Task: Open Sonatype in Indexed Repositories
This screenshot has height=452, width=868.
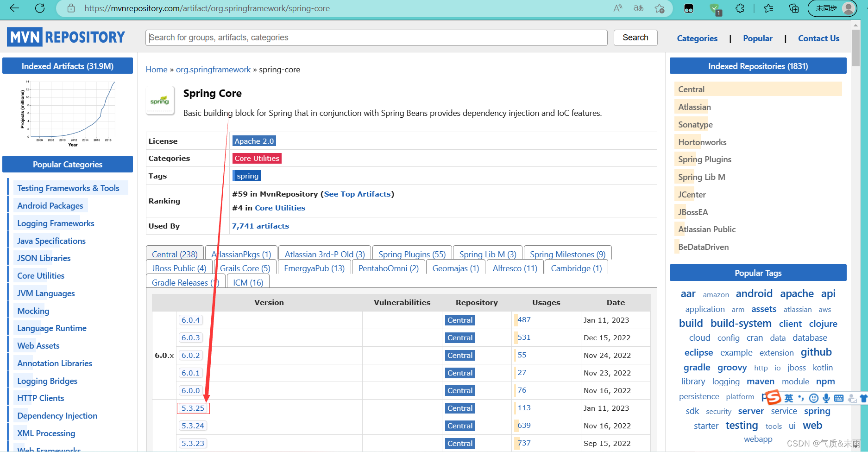Action: [x=695, y=125]
